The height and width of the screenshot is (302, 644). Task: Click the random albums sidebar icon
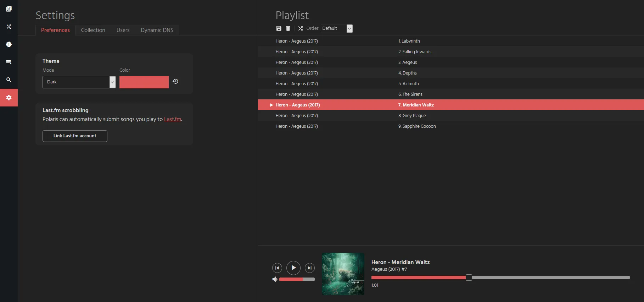tap(9, 27)
